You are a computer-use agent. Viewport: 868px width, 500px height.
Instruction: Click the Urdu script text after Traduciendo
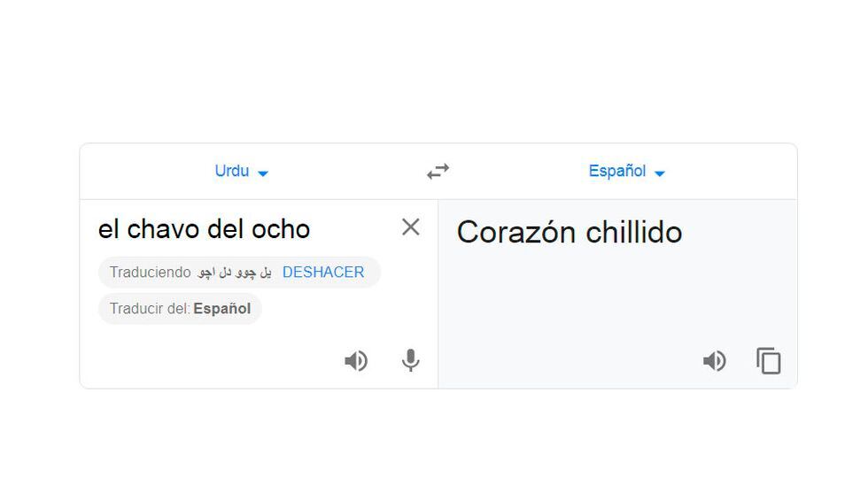[234, 273]
